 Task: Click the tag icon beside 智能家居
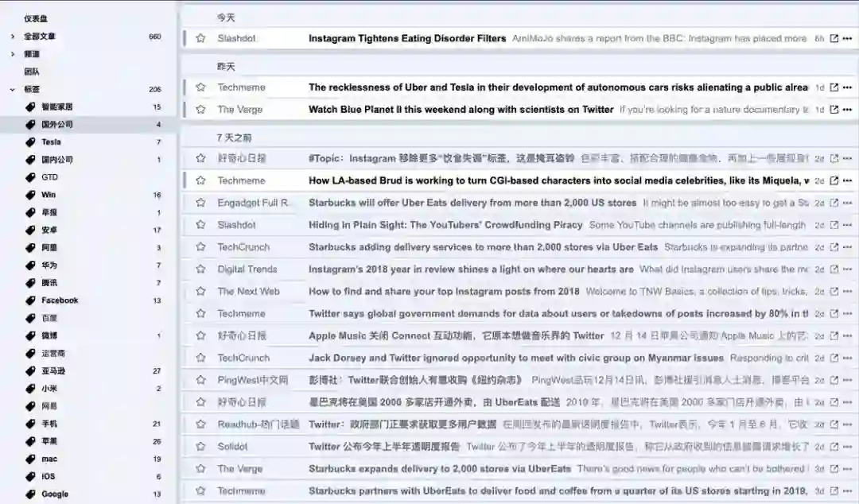(x=31, y=107)
